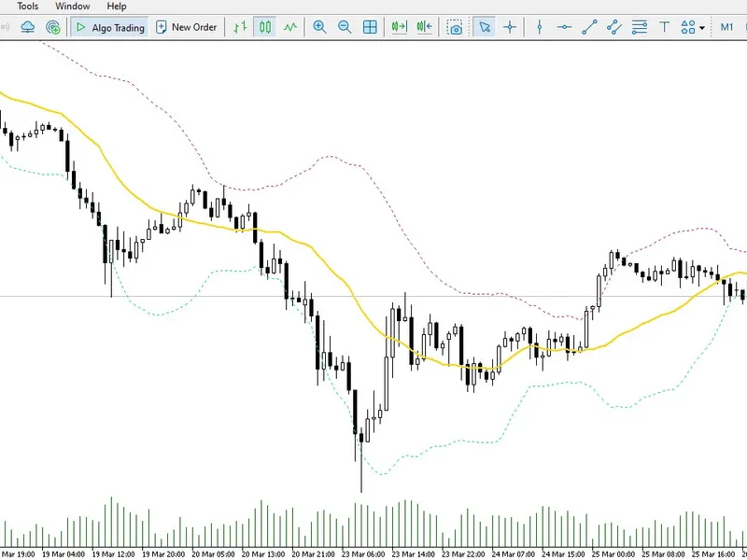Click the New Order button

187,27
